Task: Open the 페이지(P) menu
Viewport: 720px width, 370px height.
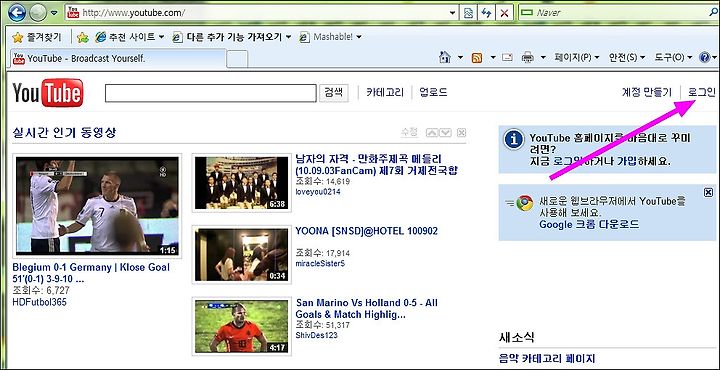Action: (x=577, y=57)
